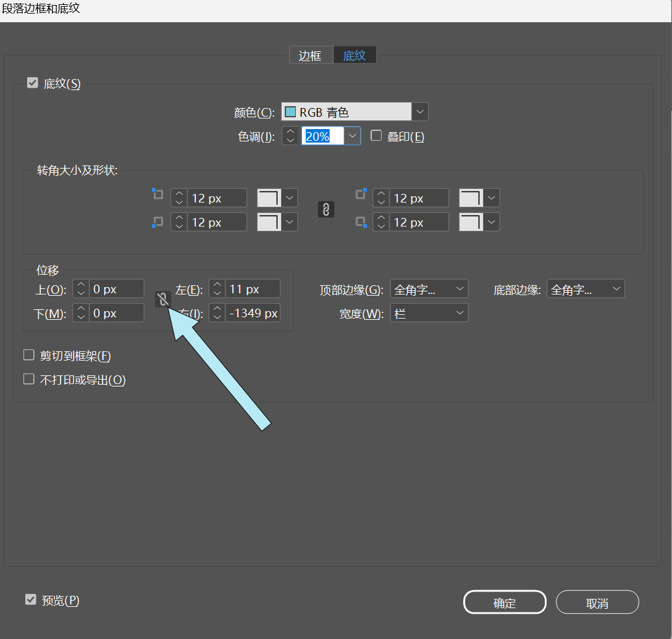Switch to the 边框 tab
672x639 pixels.
[x=310, y=56]
